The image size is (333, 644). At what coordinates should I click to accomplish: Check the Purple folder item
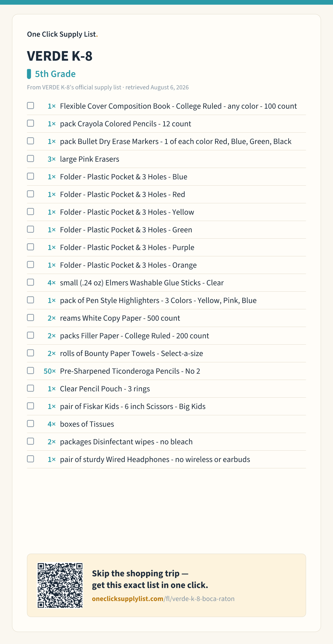(30, 247)
